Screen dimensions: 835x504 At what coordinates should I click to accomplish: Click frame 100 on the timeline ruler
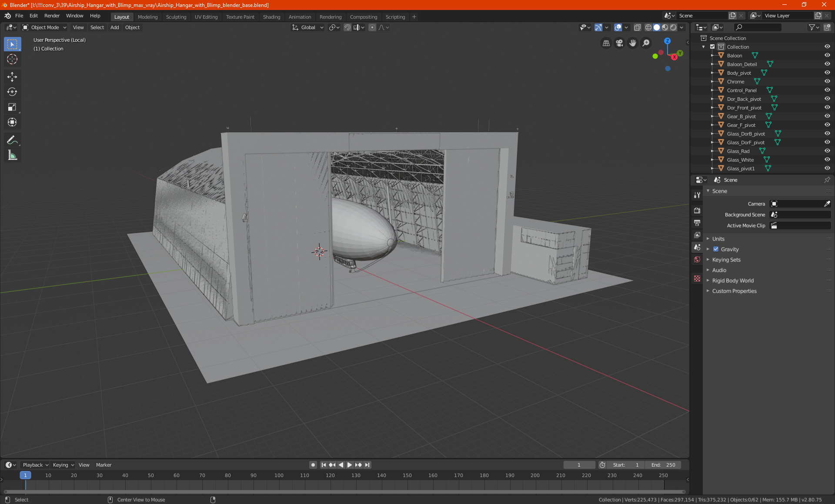[279, 475]
